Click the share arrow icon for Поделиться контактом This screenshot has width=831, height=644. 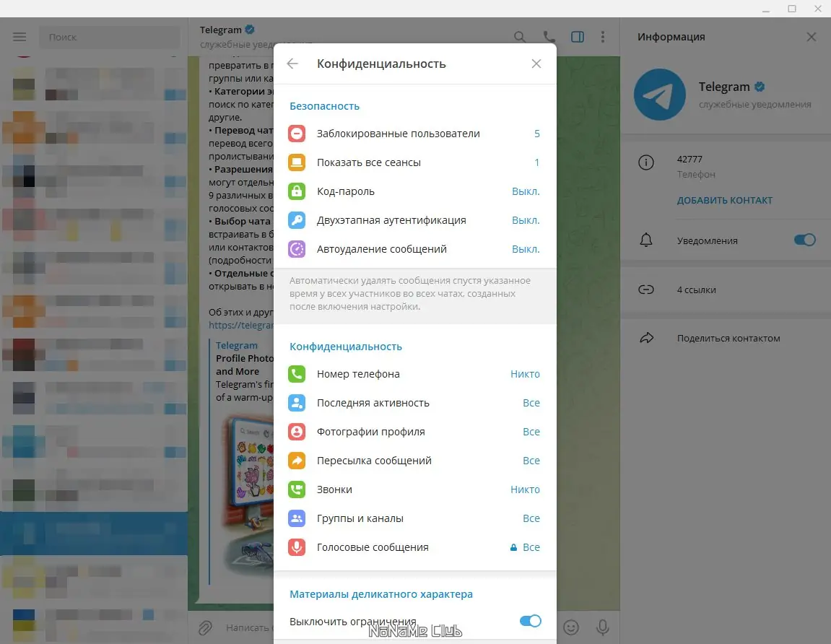647,338
